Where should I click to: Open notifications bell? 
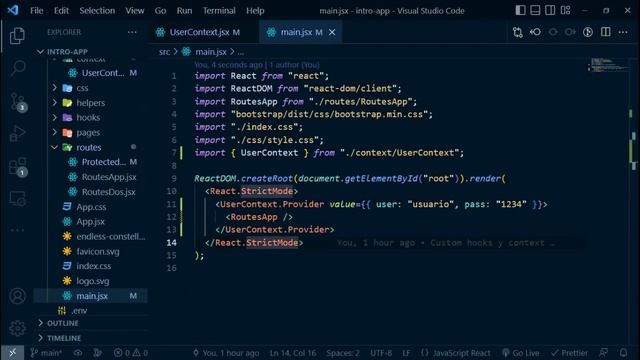[x=623, y=353]
